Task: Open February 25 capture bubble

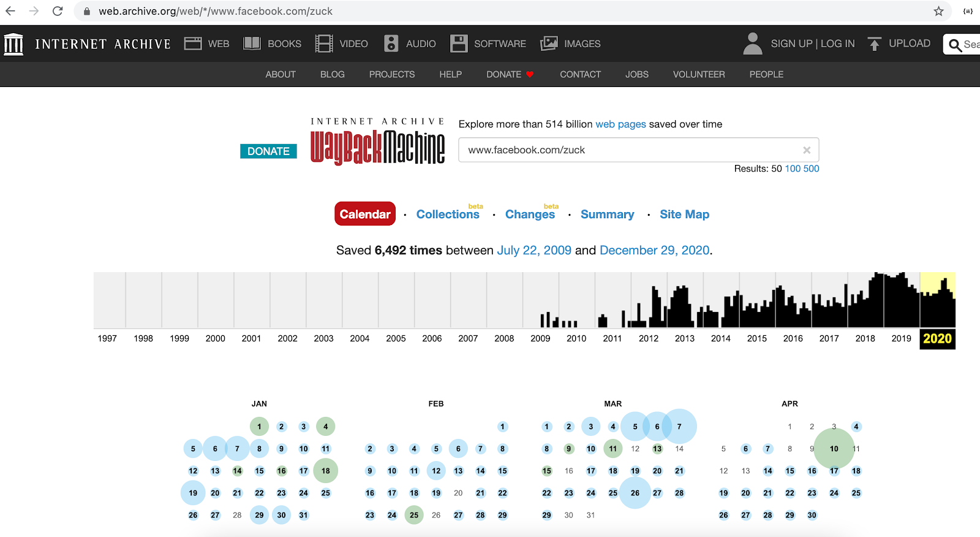Action: [414, 515]
